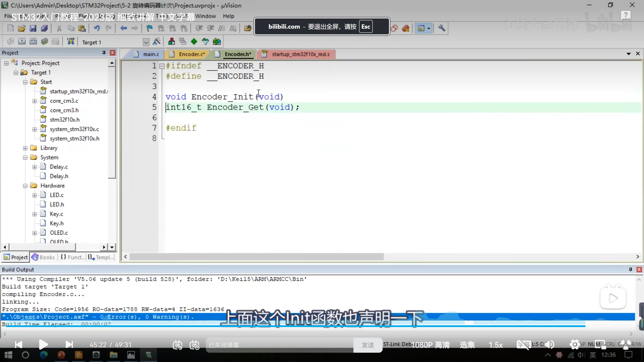The width and height of the screenshot is (644, 362).
Task: Click the Manage Project Items icon
Action: click(172, 41)
